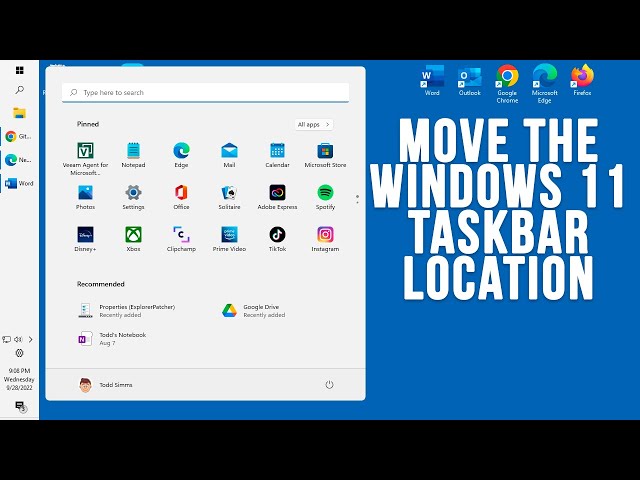The image size is (640, 480).
Task: Click the Type here to search field
Action: click(x=205, y=93)
